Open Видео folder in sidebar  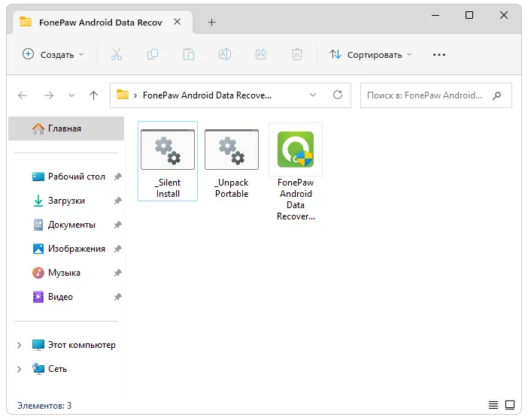click(x=52, y=297)
